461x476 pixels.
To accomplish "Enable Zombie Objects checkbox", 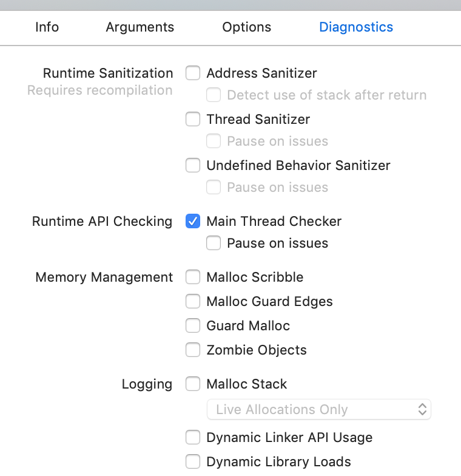I will (193, 350).
